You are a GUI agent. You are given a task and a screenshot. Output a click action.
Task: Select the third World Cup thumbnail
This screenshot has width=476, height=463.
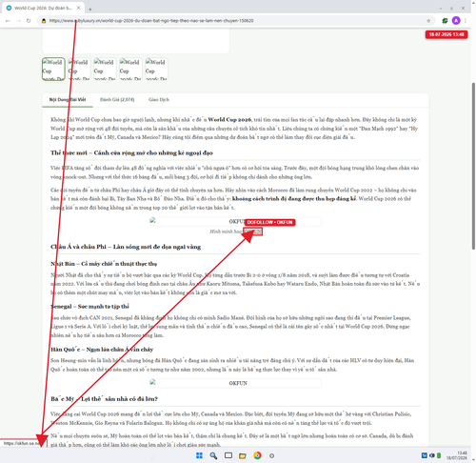pyautogui.click(x=105, y=69)
